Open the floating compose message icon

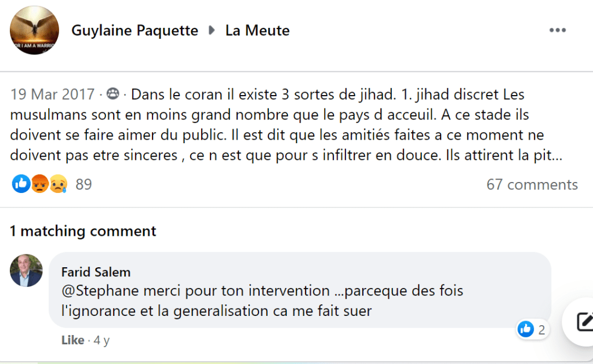click(x=583, y=322)
